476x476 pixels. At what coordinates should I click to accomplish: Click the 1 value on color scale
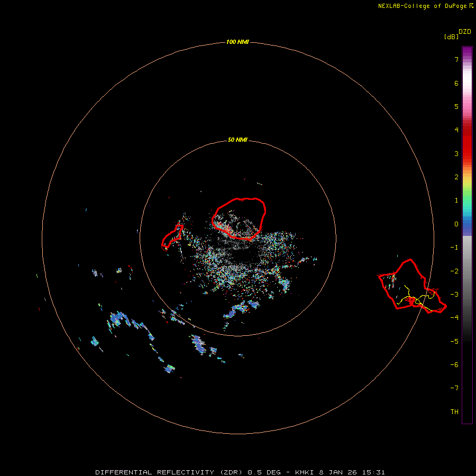coord(456,200)
